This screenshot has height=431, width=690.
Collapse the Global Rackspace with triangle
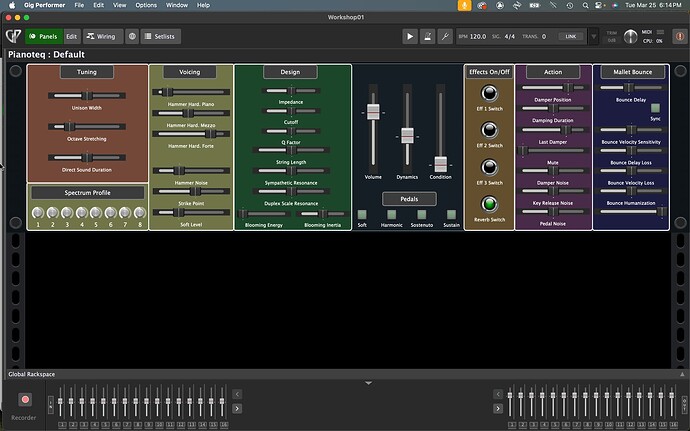coord(682,374)
